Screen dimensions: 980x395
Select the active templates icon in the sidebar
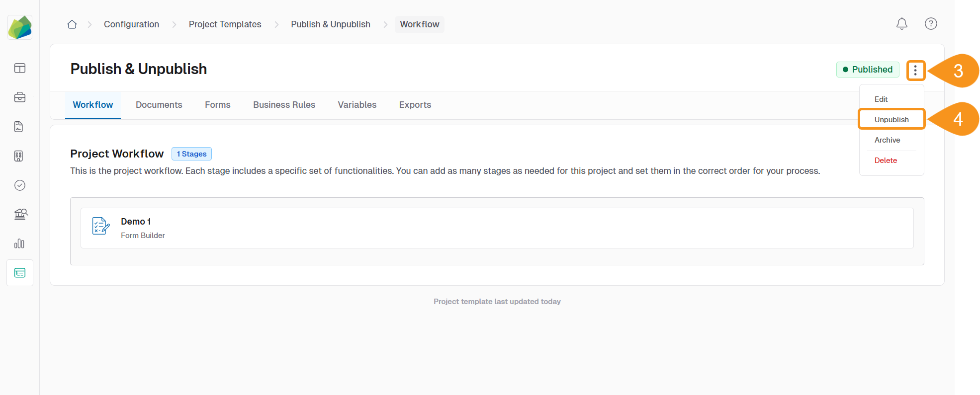click(x=19, y=272)
